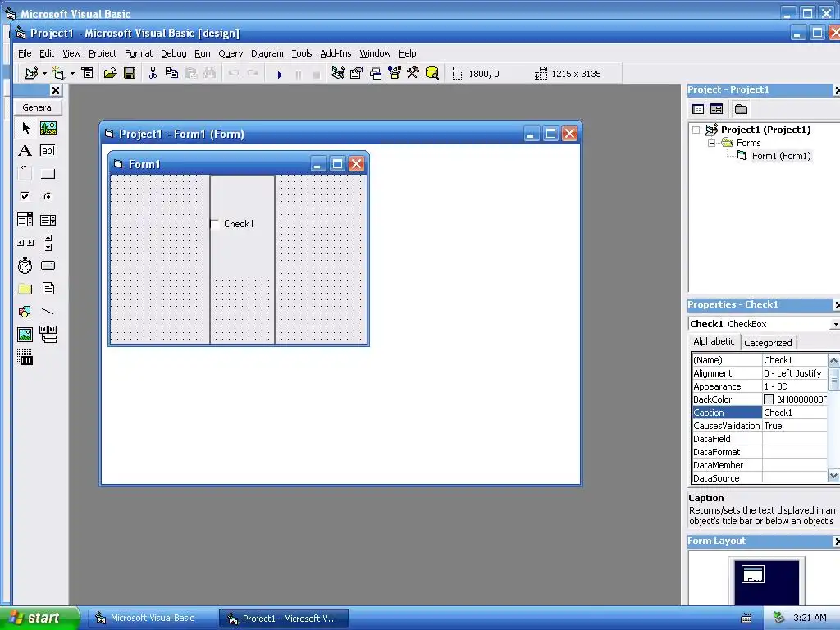
Task: Switch to the Alphabetic tab
Action: coord(714,341)
